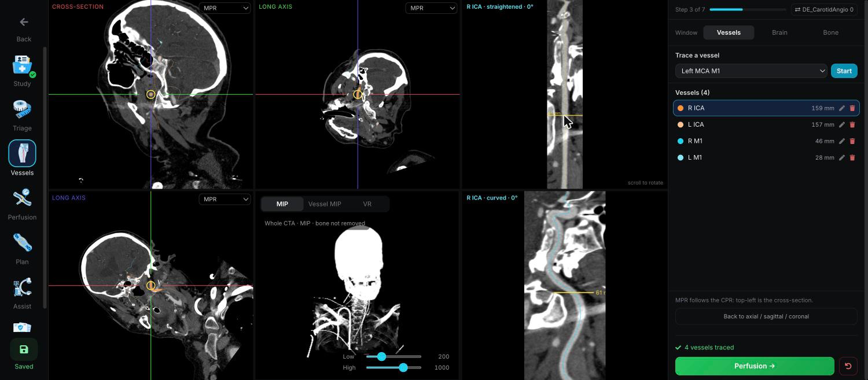Click the '159 mm' length value
This screenshot has width=868, height=380.
click(823, 108)
